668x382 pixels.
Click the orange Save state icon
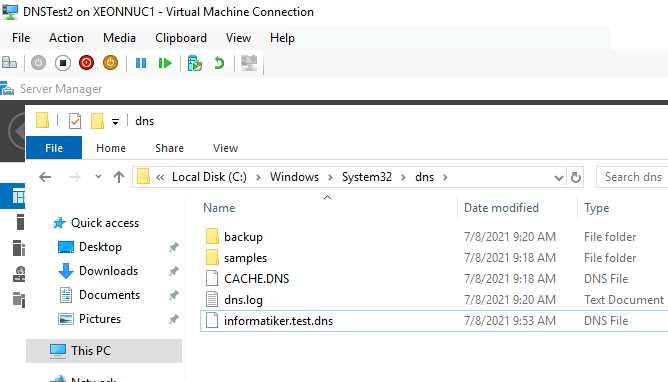pos(110,63)
